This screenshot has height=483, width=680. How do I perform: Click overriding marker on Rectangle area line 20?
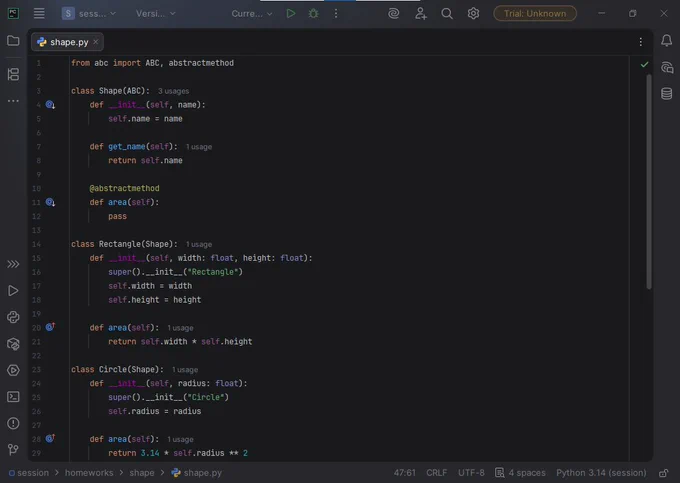[x=50, y=327]
